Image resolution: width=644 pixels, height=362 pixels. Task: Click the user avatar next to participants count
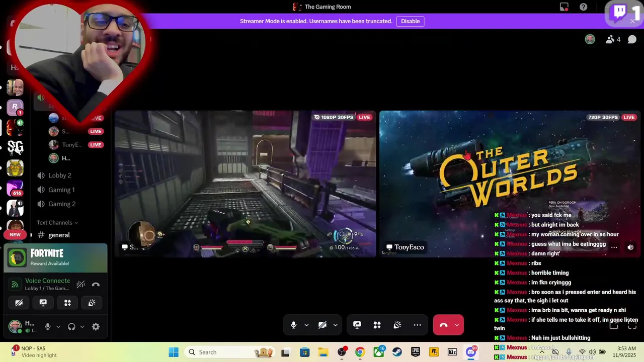coord(590,39)
